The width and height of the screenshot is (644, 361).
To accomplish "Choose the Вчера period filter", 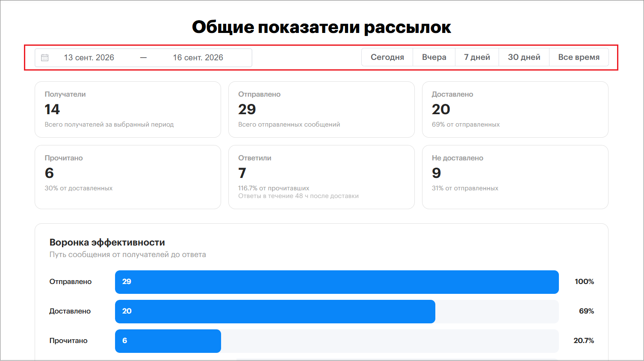I will point(434,57).
